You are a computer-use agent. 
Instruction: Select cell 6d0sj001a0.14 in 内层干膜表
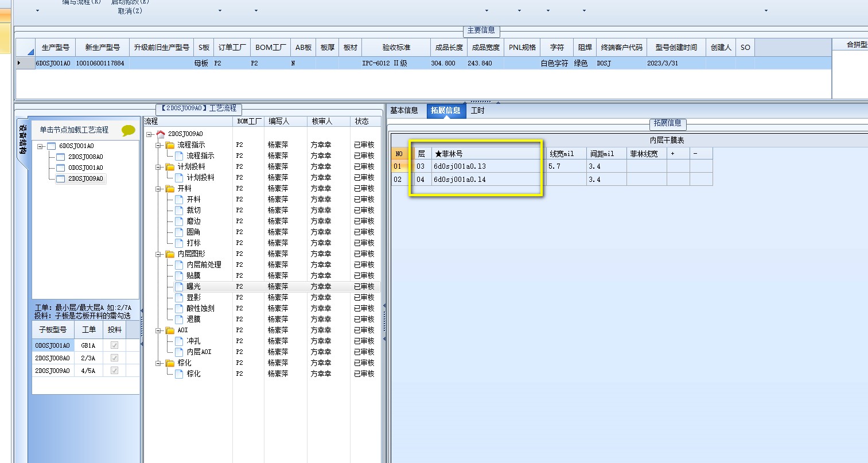487,180
